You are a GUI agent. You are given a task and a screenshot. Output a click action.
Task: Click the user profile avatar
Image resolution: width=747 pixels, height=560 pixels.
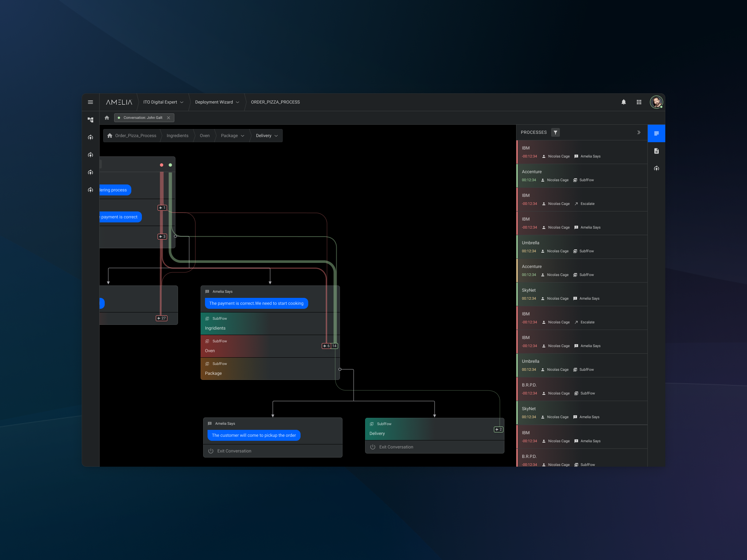(x=656, y=102)
